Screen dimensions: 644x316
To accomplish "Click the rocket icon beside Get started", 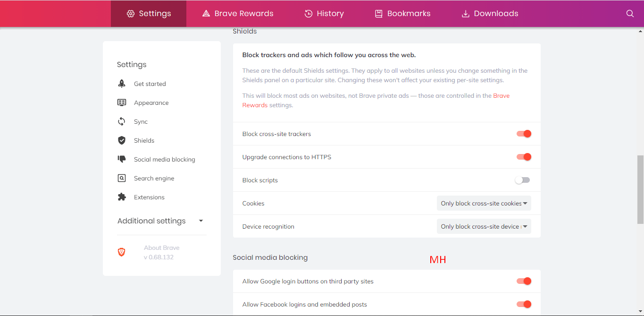I will click(122, 84).
